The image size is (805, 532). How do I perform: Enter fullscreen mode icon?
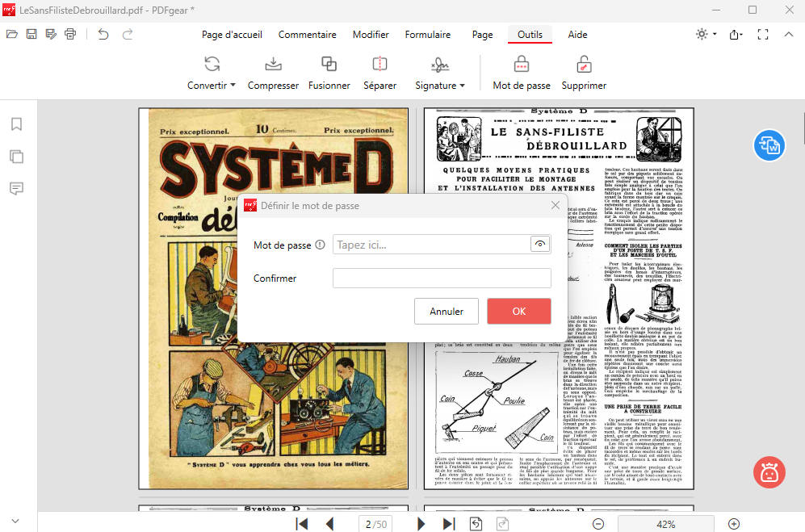point(763,35)
